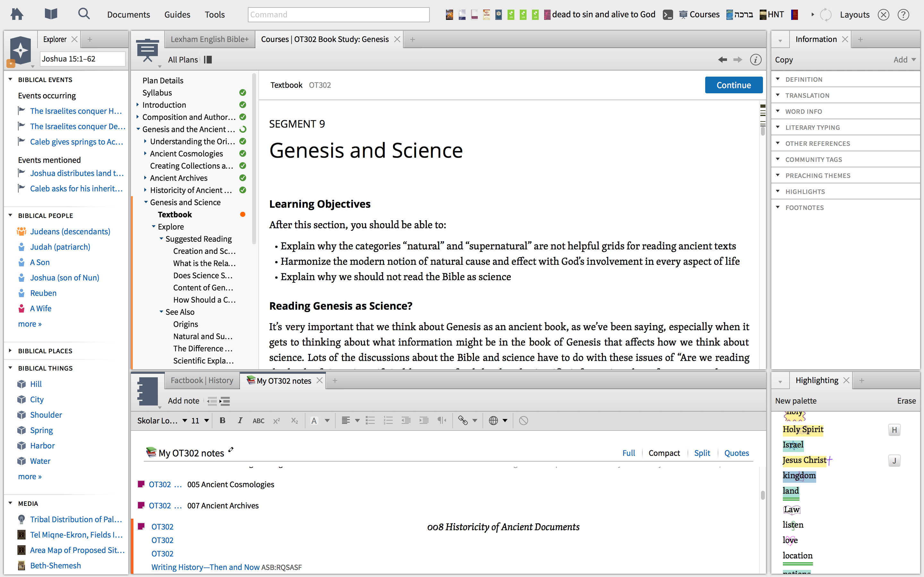Open the Guides menu
The height and width of the screenshot is (577, 924).
[x=177, y=14]
